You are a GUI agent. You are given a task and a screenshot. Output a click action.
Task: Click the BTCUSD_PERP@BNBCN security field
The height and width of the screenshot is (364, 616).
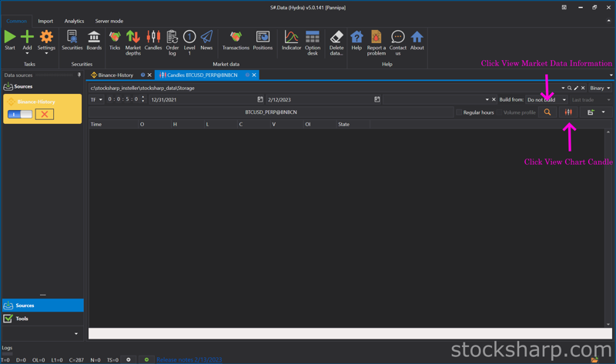270,112
